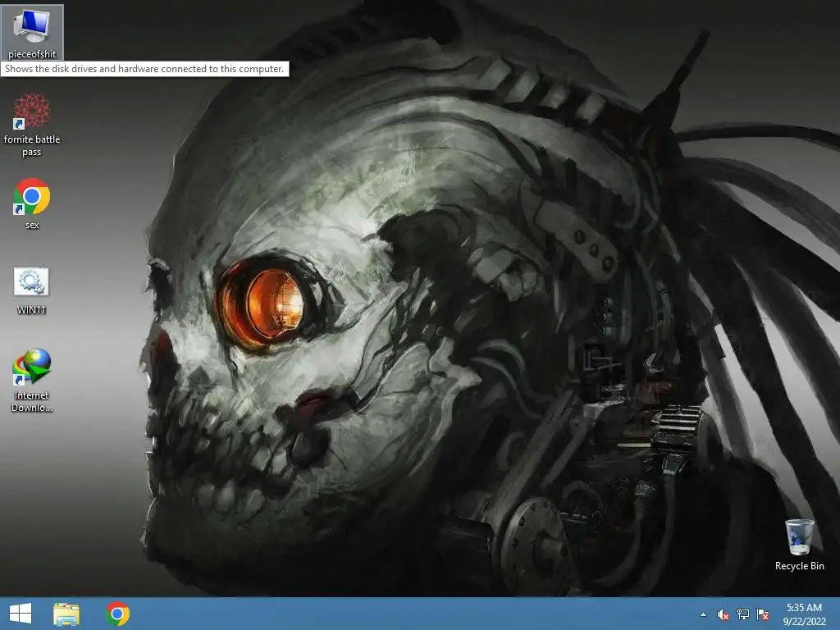The height and width of the screenshot is (630, 840).
Task: Show hidden tray icons arrow
Action: tap(703, 614)
